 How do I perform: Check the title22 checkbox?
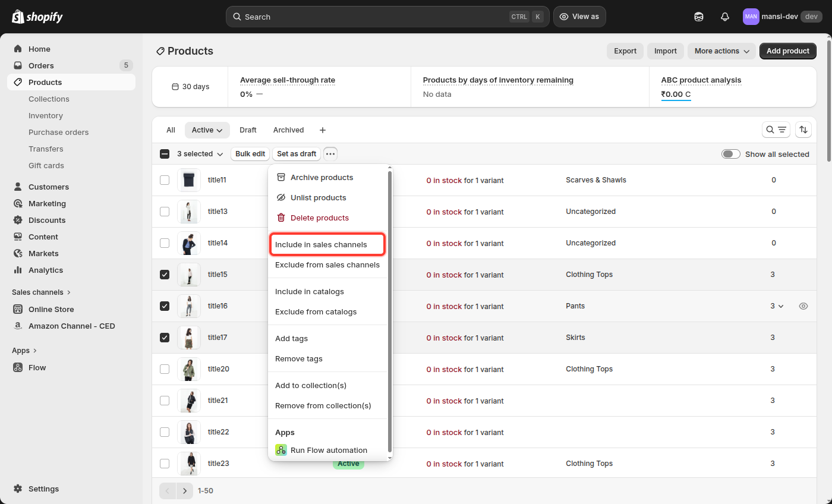coord(165,432)
